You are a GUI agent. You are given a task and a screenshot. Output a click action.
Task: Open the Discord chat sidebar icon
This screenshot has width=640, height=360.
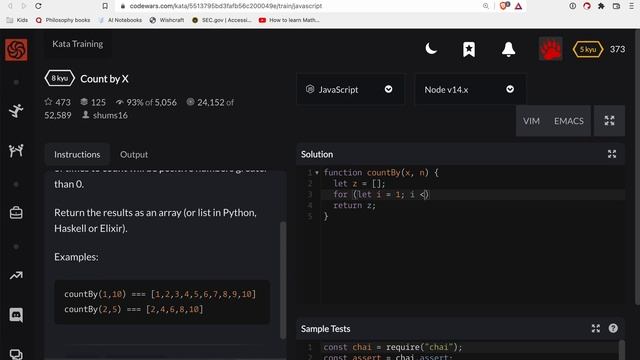(16, 315)
